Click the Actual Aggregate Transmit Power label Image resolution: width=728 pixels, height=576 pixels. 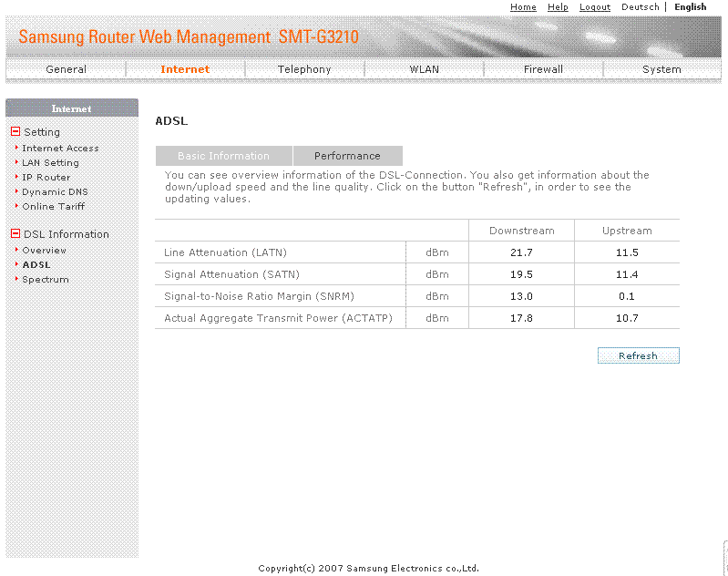[278, 318]
